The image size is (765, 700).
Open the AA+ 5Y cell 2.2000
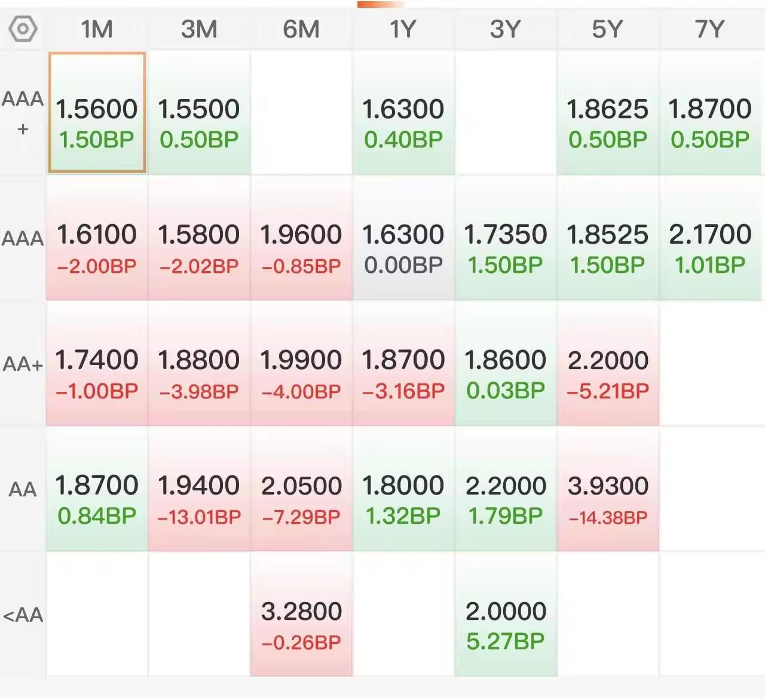pyautogui.click(x=608, y=363)
